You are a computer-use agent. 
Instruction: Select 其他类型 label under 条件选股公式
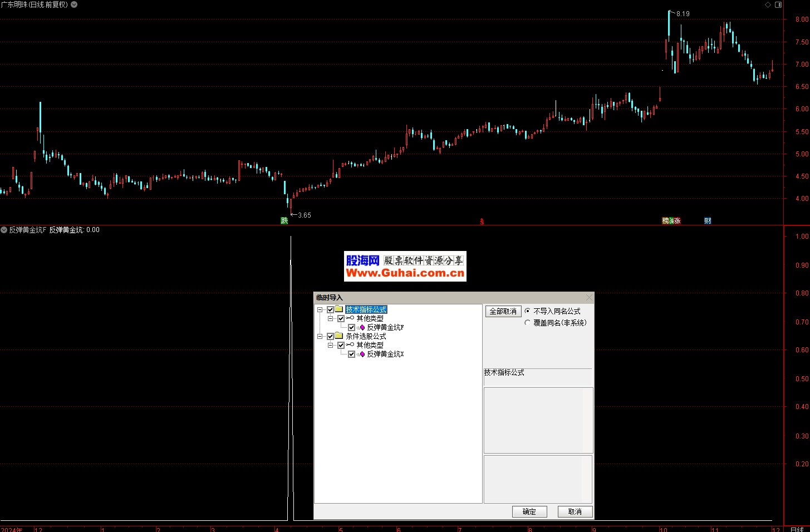(370, 345)
